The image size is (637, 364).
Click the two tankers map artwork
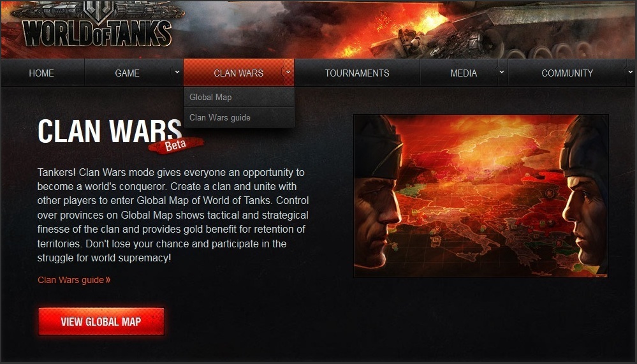[481, 196]
